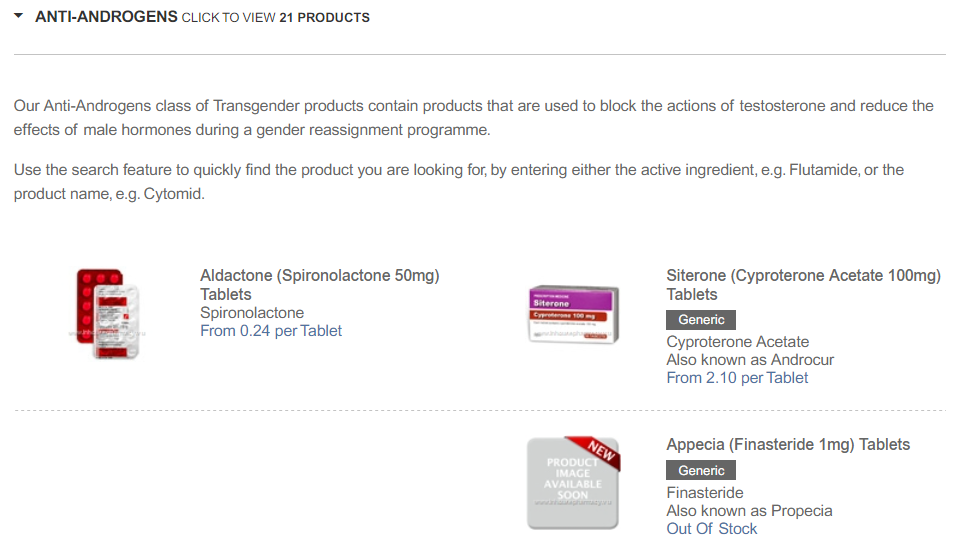The image size is (953, 556).
Task: Open the Appecia placeholder product image
Action: click(x=571, y=486)
